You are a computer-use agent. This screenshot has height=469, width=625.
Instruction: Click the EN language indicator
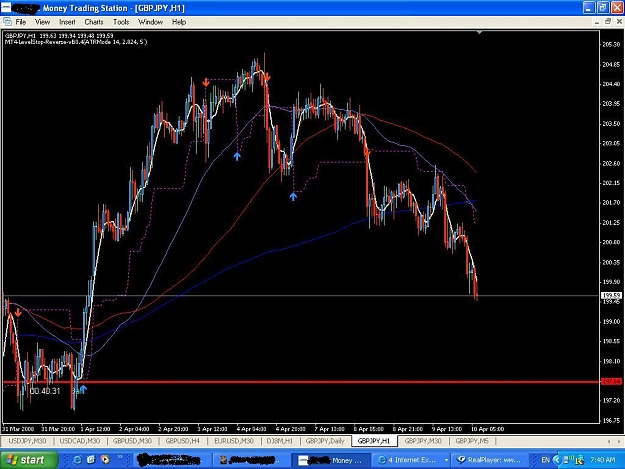(545, 460)
